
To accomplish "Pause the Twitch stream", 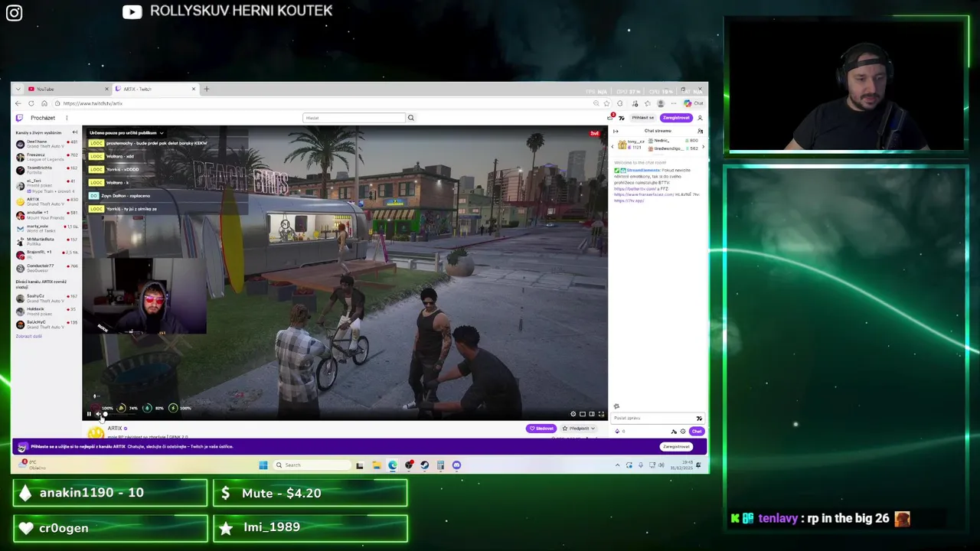I will [89, 414].
